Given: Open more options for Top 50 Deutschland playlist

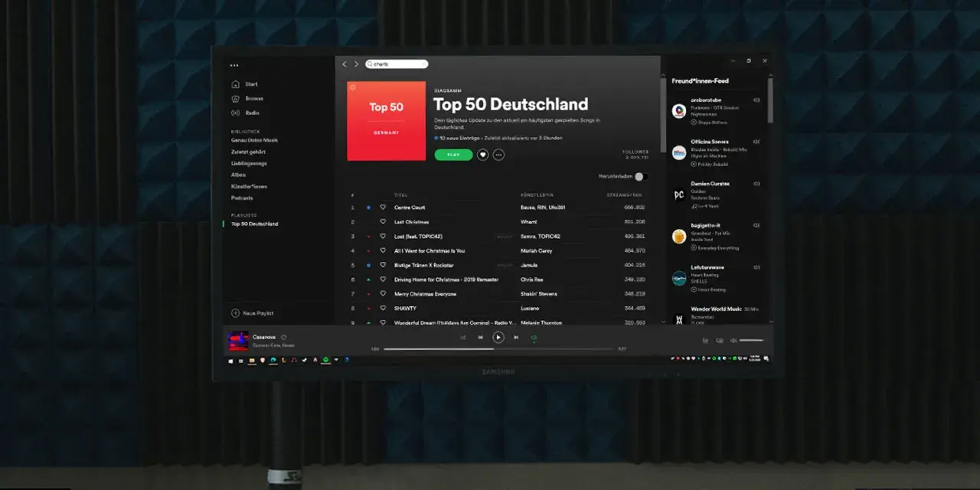Looking at the screenshot, I should click(x=499, y=155).
